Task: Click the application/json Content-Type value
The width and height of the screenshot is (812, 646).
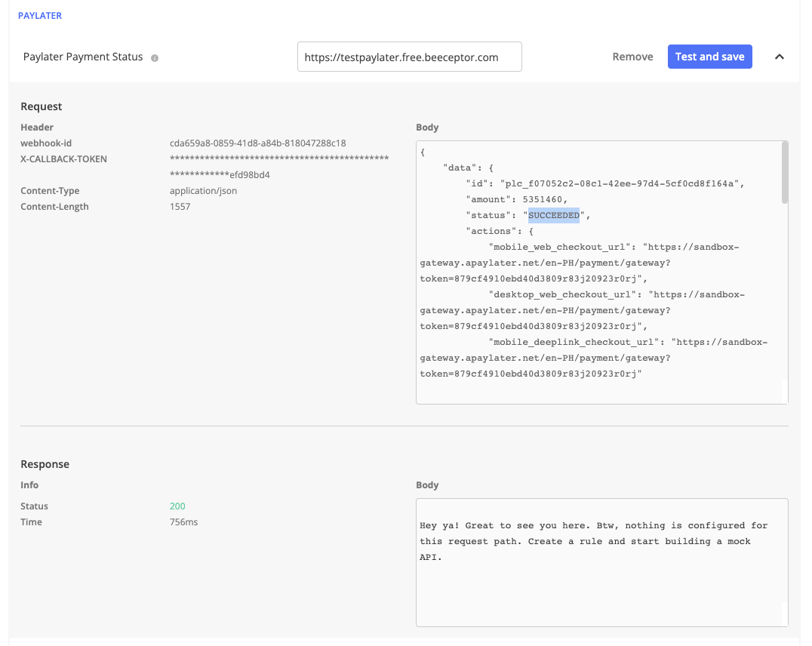Action: pos(203,191)
